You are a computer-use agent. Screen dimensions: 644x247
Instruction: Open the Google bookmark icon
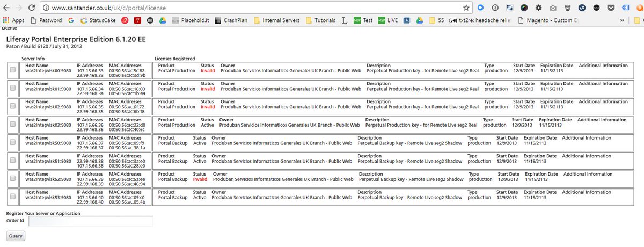[71, 20]
